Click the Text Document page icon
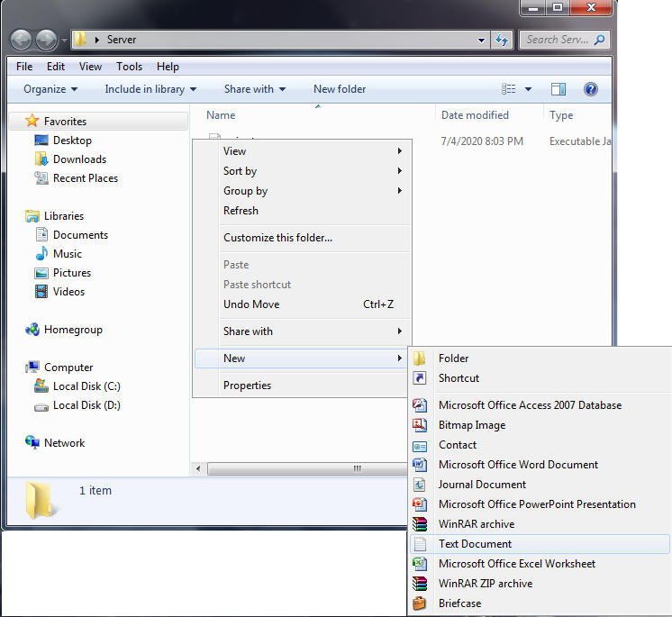Screen dimensions: 672x617 pos(420,544)
